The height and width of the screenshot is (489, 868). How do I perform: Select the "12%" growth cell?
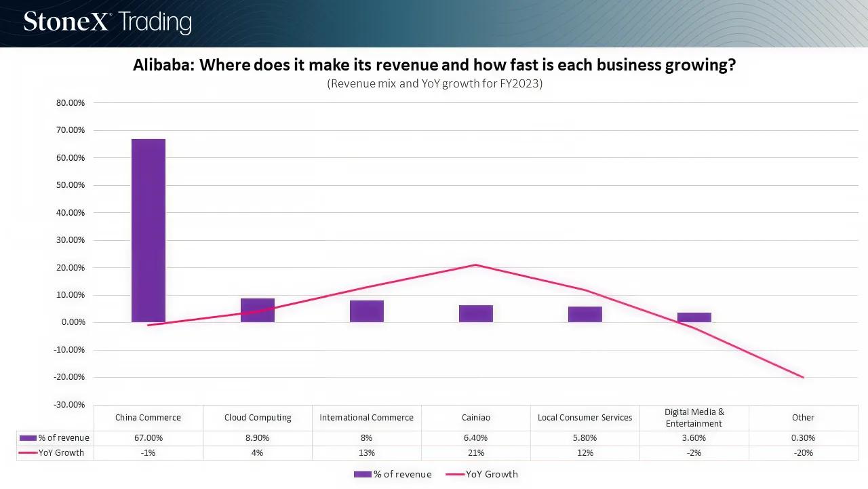click(x=585, y=453)
